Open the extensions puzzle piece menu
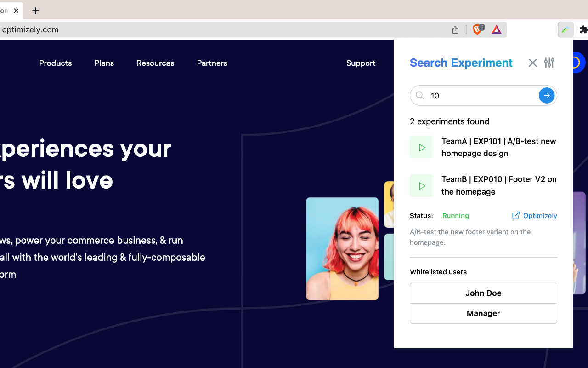 pyautogui.click(x=583, y=29)
